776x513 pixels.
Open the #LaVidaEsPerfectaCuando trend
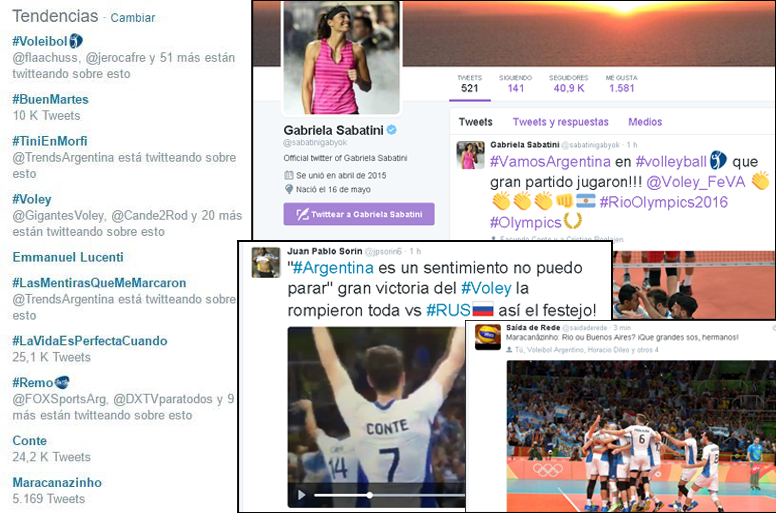[x=90, y=341]
